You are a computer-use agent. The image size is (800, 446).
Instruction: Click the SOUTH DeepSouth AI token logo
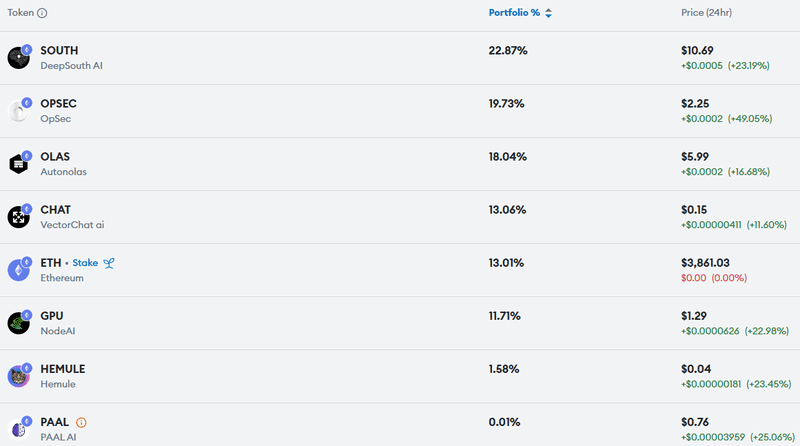(x=18, y=58)
